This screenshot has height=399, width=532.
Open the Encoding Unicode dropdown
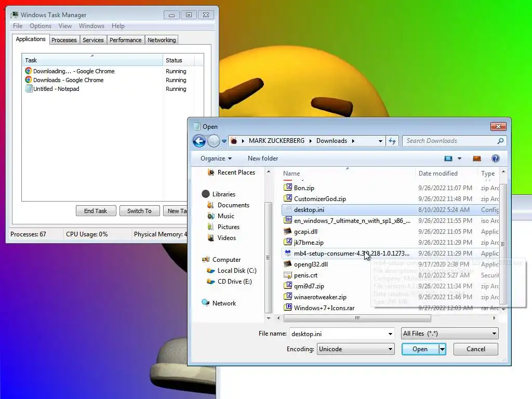[355, 349]
